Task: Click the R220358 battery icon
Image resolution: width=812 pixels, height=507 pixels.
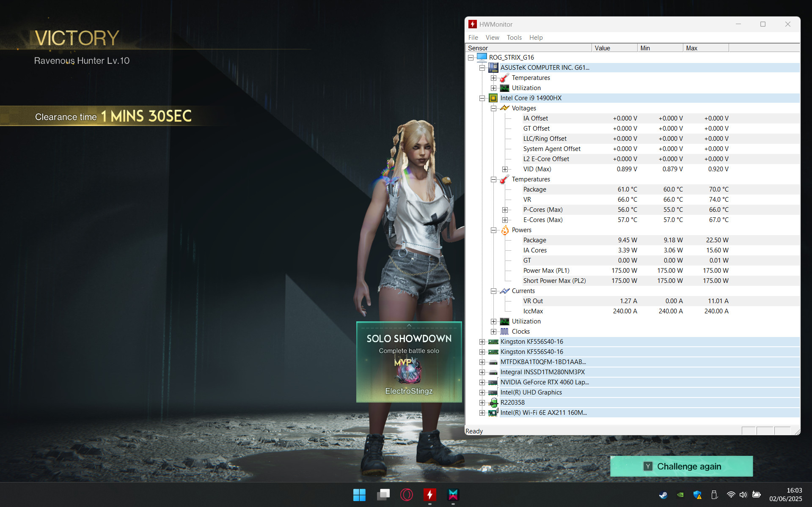Action: click(x=493, y=403)
